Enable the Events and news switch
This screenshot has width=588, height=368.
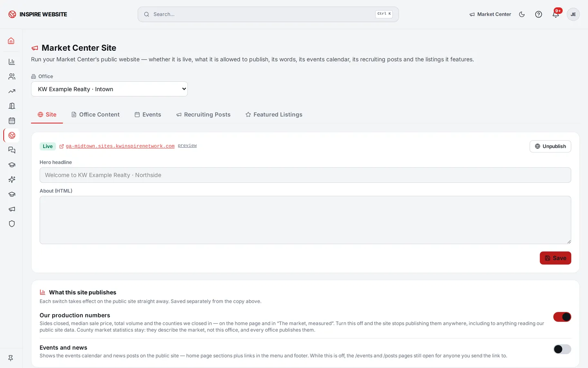pyautogui.click(x=562, y=349)
